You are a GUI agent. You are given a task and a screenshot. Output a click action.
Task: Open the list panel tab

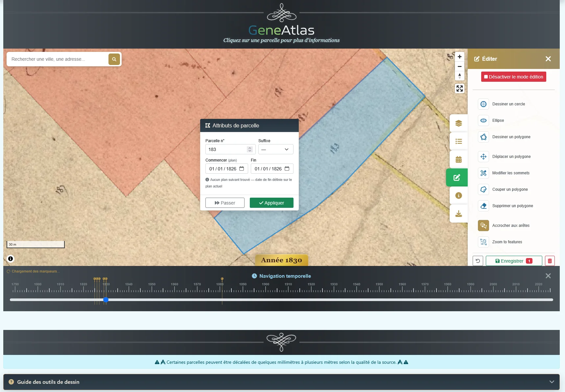pyautogui.click(x=459, y=142)
